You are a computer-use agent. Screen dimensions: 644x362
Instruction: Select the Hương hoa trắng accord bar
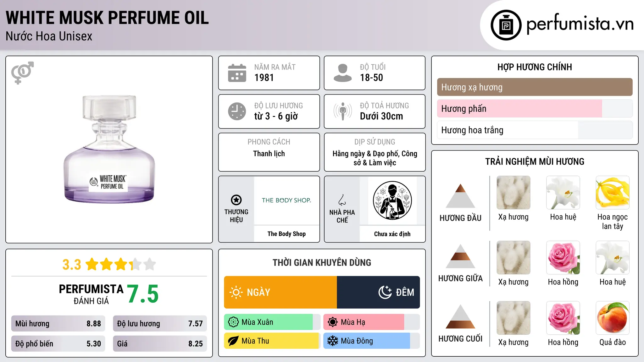pyautogui.click(x=535, y=130)
